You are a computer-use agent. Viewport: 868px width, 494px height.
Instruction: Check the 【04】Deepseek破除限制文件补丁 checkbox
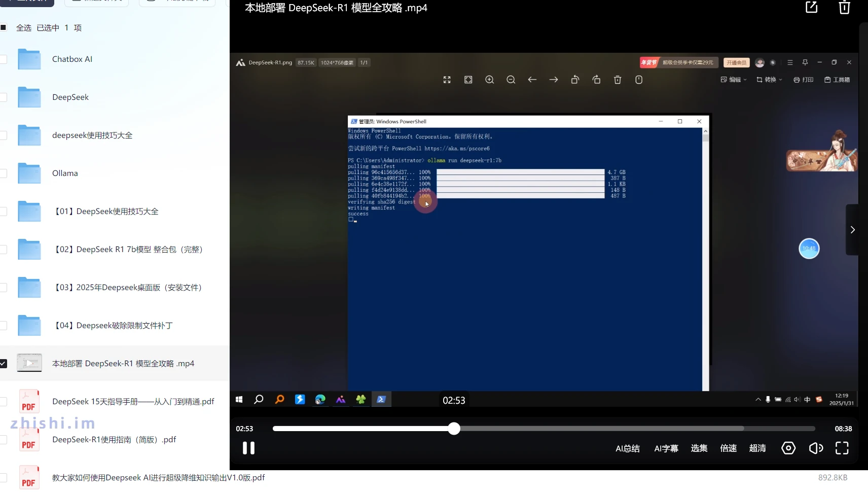[x=4, y=326]
